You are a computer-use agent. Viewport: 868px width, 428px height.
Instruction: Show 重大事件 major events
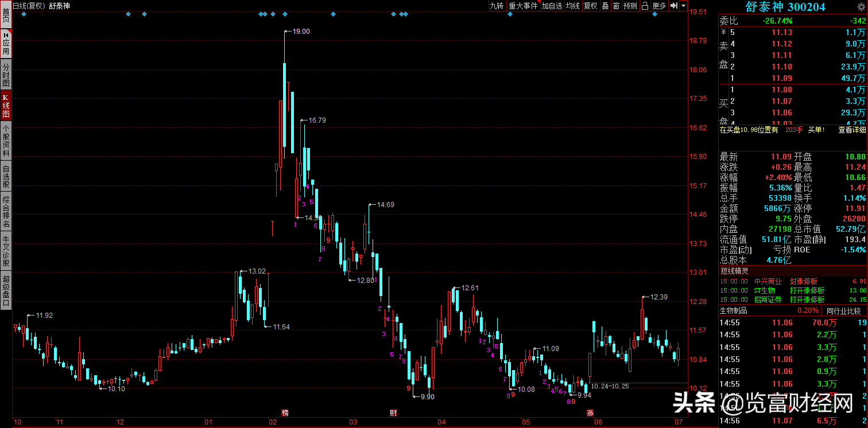tap(523, 6)
